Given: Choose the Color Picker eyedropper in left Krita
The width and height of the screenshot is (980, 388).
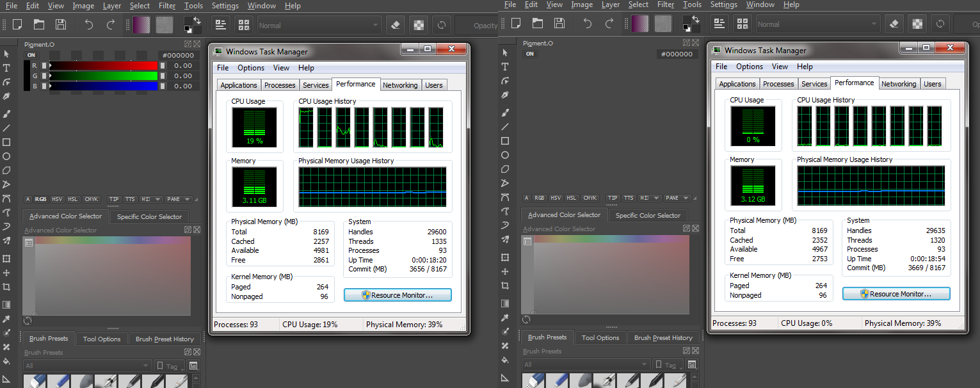Looking at the screenshot, I should (x=6, y=319).
